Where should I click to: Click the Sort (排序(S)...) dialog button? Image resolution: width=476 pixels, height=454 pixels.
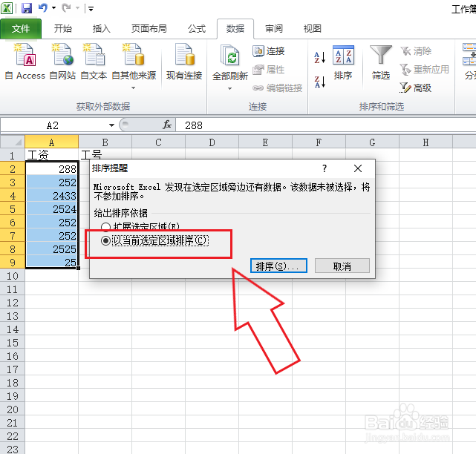click(x=278, y=266)
